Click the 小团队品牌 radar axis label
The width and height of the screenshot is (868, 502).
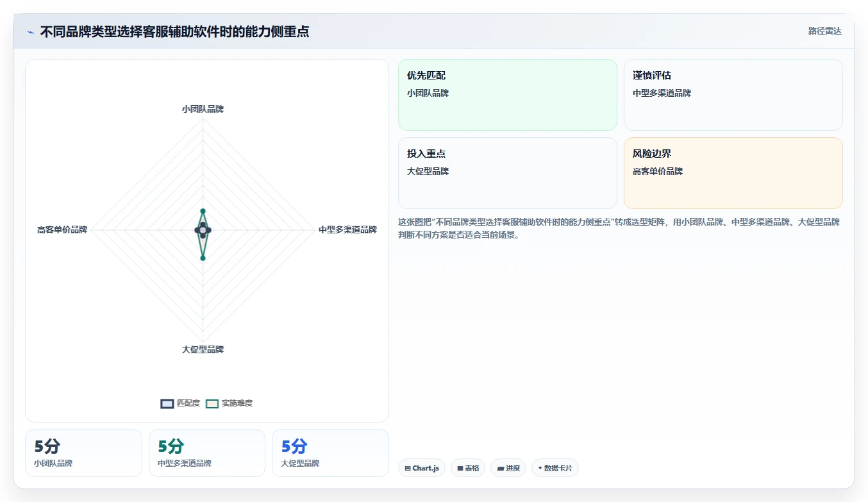click(x=203, y=109)
